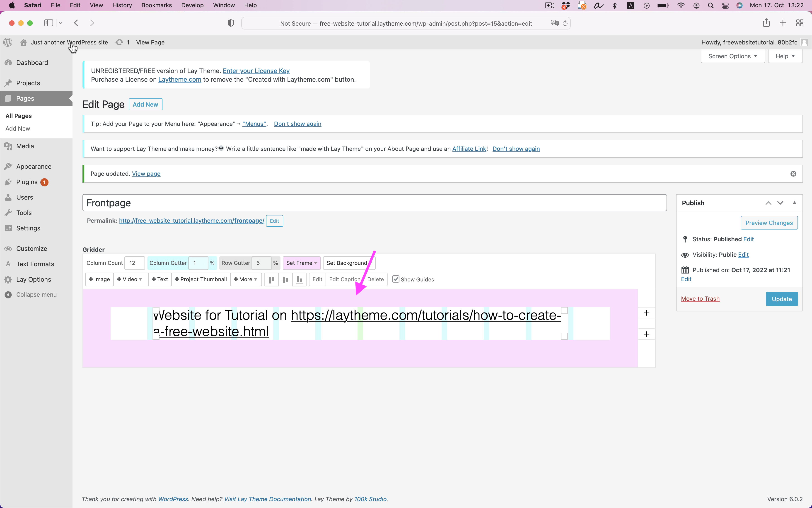Click the Bluetooth icon in menu bar

point(615,5)
